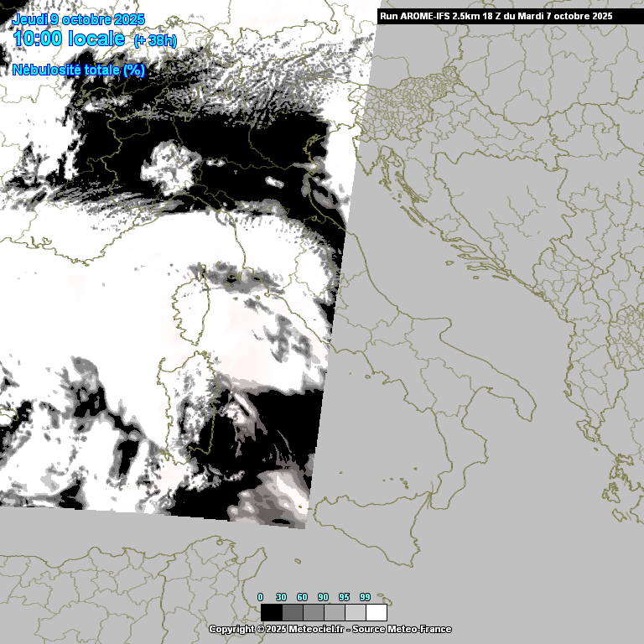
Task: Click the gray 90% legend swatch
Action: [334, 612]
